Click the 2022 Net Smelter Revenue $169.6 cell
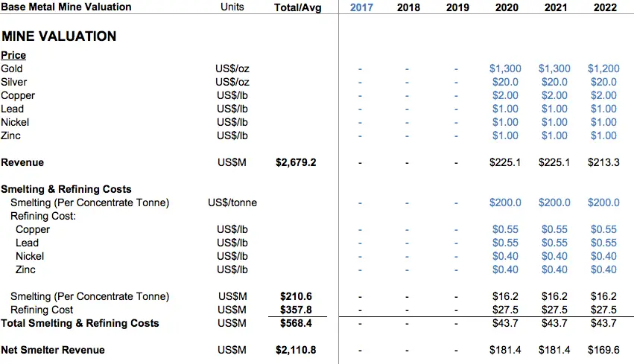 [x=603, y=350]
